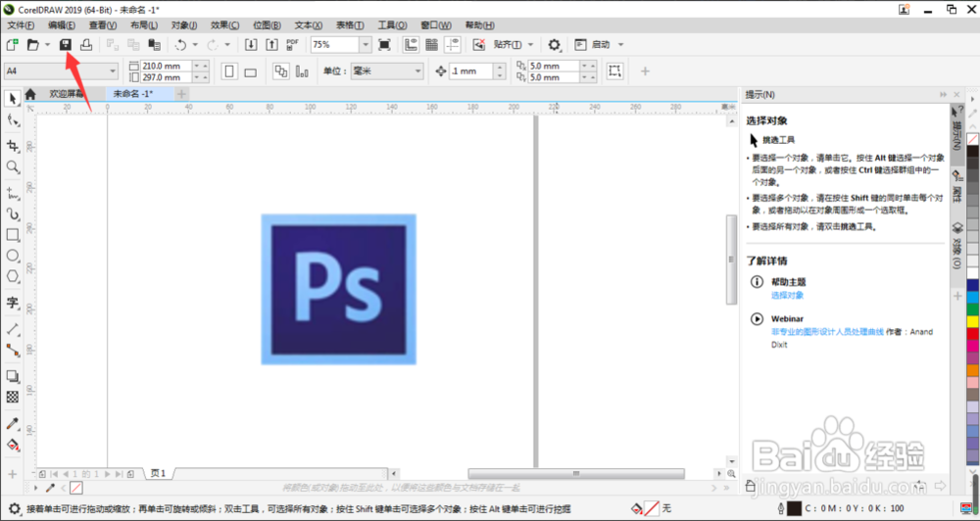Viewport: 980px width, 521px height.
Task: Save the document with the floppy disk icon
Action: tap(66, 44)
